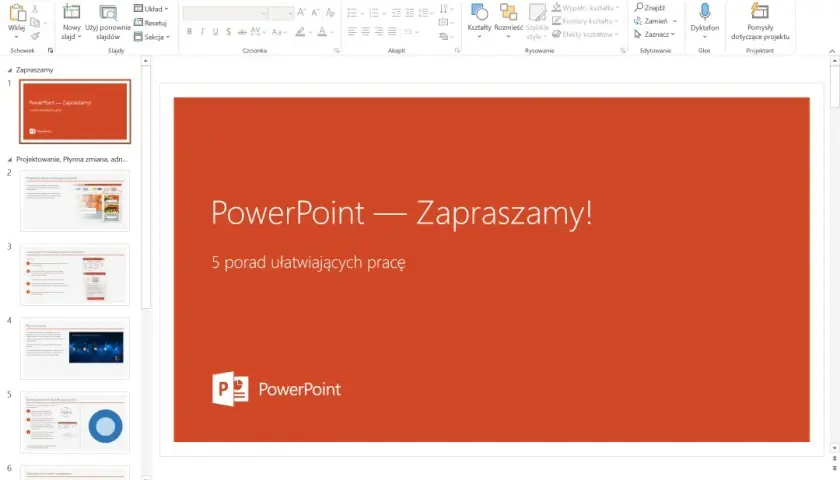Viewport: 840px width, 480px height.
Task: Expand the numbering list dropdown arrow
Action: (384, 13)
